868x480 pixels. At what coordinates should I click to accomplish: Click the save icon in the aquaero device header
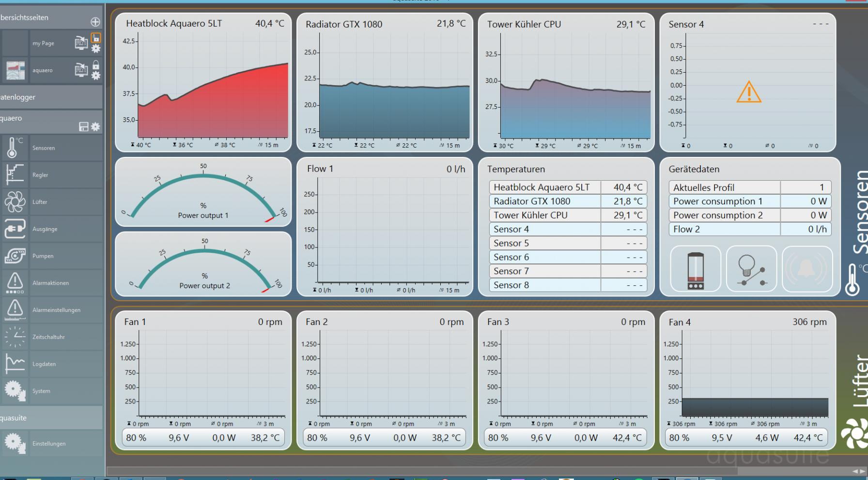click(84, 127)
